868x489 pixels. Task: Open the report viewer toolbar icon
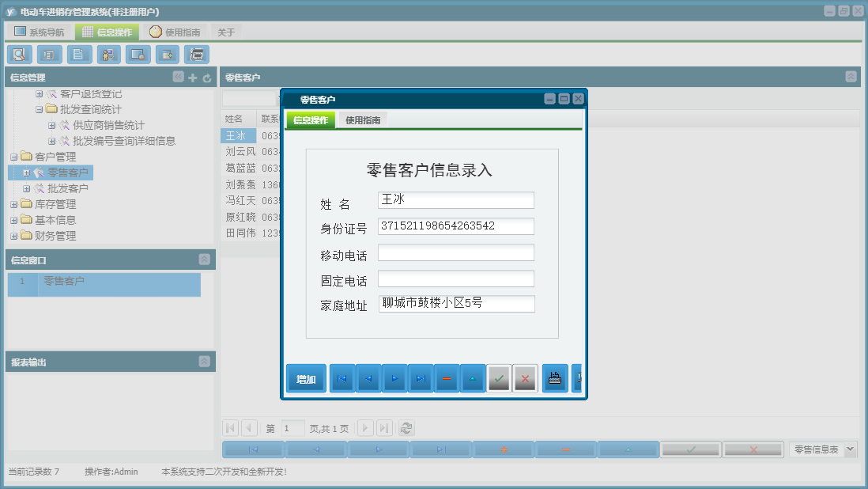click(x=48, y=54)
